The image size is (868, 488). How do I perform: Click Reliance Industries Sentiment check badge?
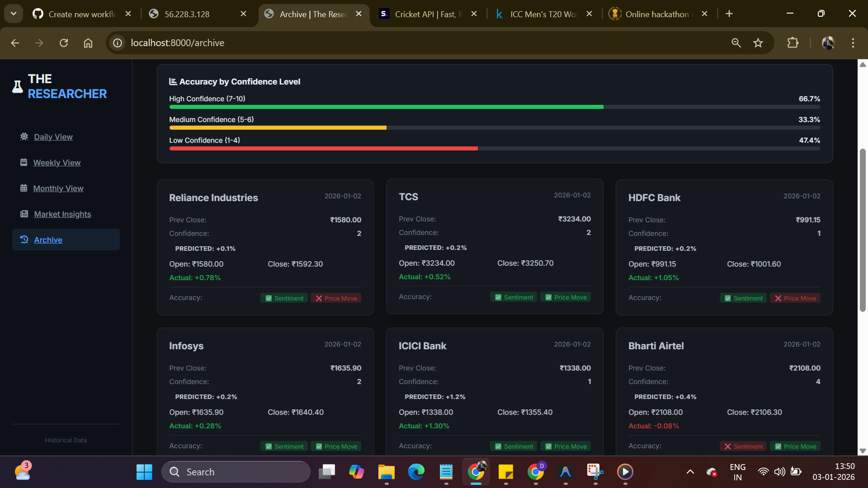(284, 298)
